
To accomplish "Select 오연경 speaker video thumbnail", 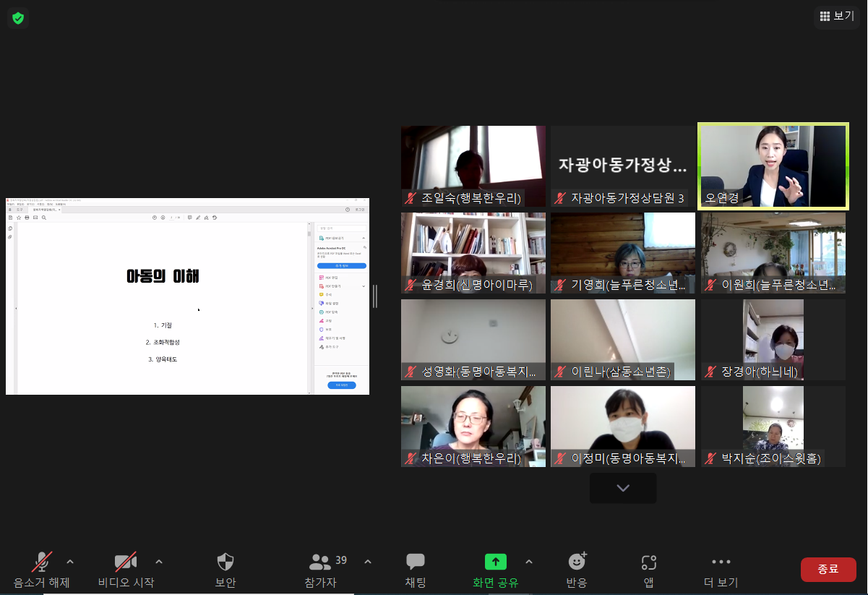I will 773,166.
